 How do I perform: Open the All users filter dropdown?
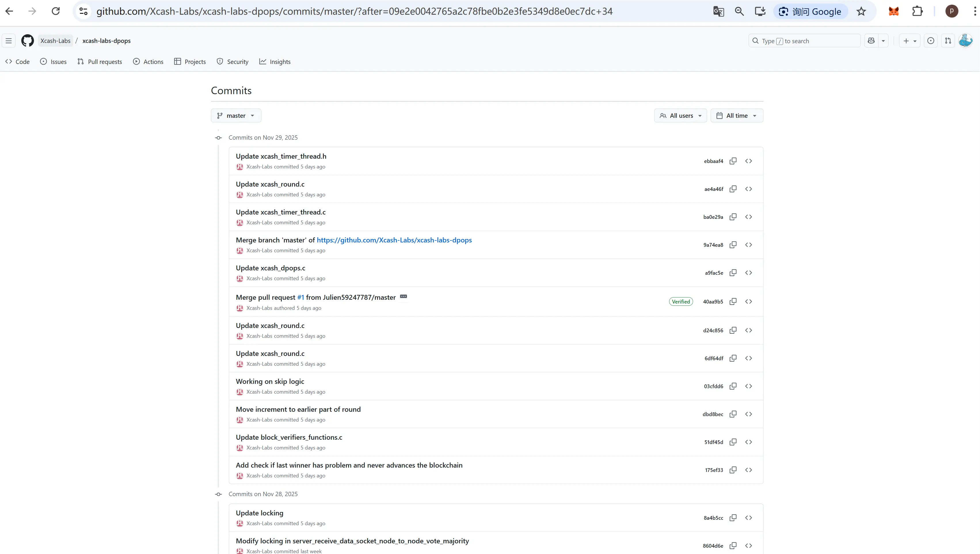click(x=680, y=116)
